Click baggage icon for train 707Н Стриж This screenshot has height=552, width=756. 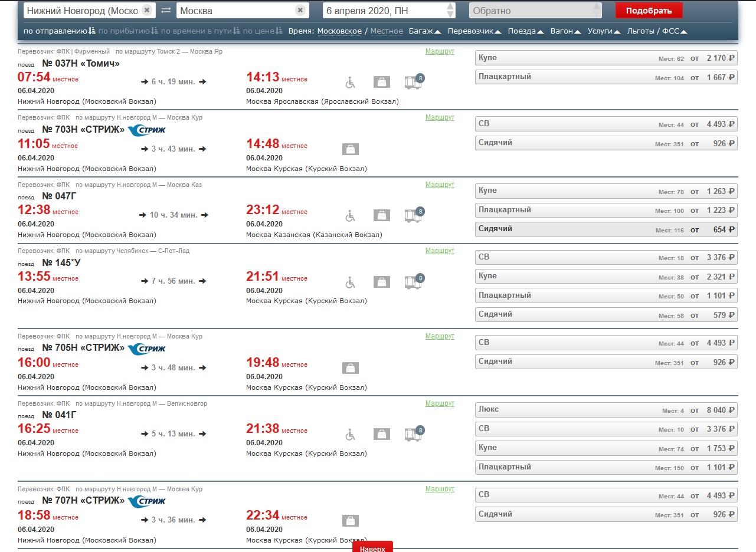(x=351, y=521)
